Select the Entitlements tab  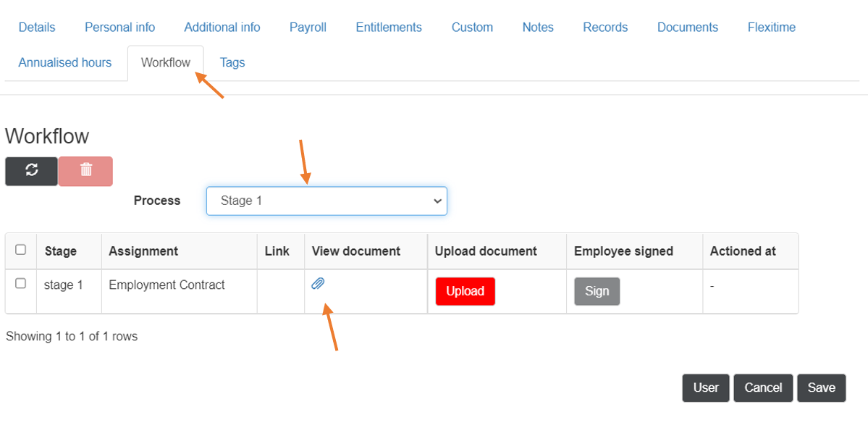click(388, 27)
